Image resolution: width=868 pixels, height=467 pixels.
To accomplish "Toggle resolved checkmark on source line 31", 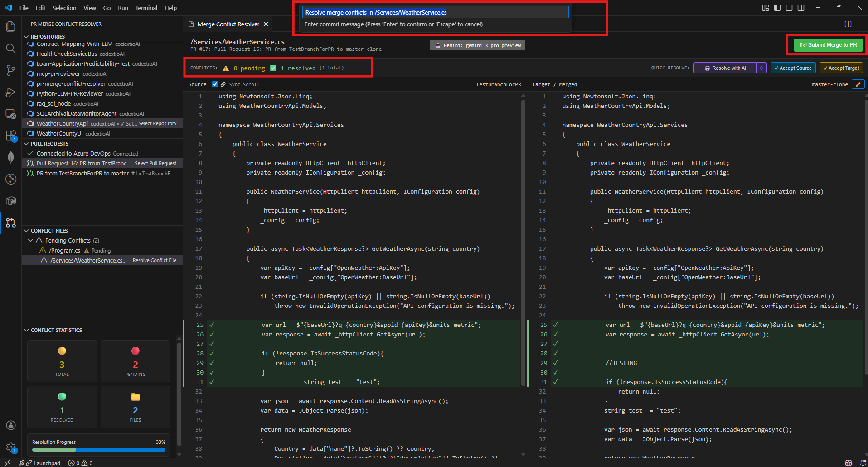I will 212,382.
